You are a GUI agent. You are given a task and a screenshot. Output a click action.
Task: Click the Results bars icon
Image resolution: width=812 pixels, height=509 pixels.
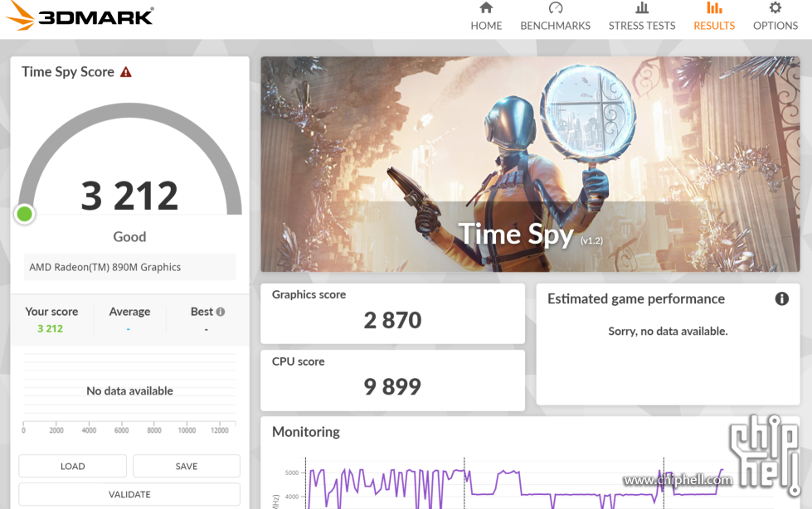pyautogui.click(x=714, y=7)
